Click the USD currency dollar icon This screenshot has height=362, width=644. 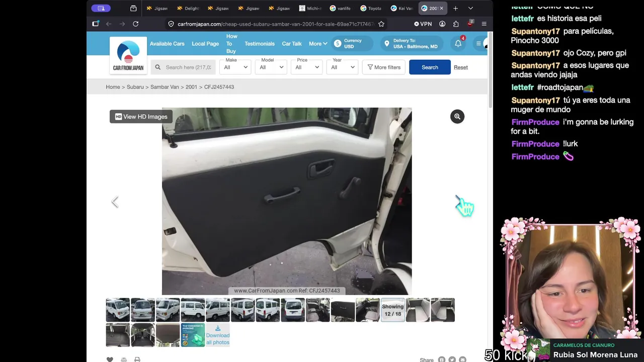(338, 44)
